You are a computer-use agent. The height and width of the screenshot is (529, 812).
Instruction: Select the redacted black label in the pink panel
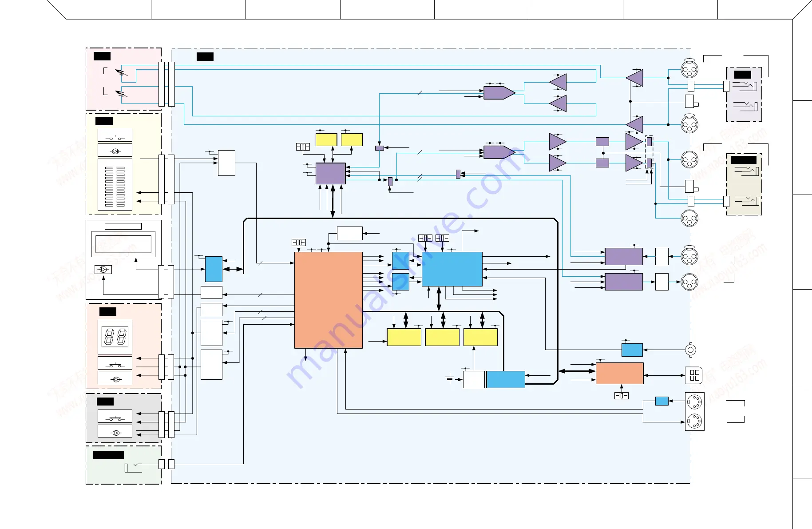click(102, 56)
